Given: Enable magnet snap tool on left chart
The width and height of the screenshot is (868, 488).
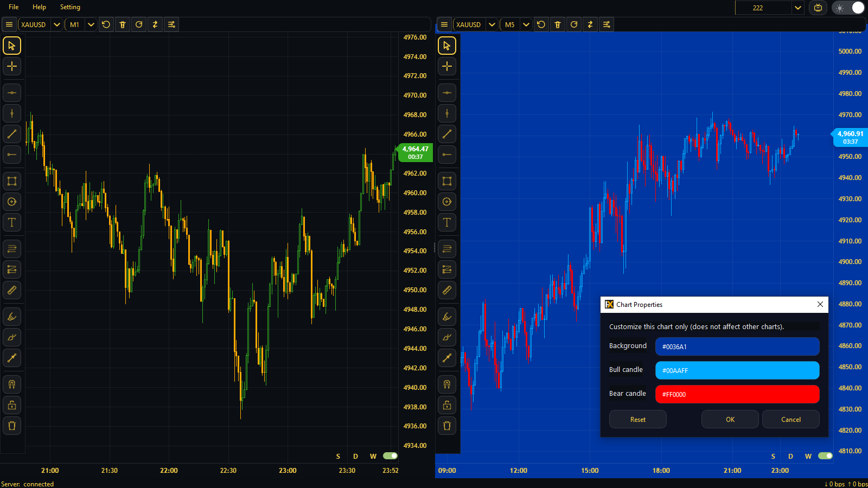Looking at the screenshot, I should click(x=12, y=384).
